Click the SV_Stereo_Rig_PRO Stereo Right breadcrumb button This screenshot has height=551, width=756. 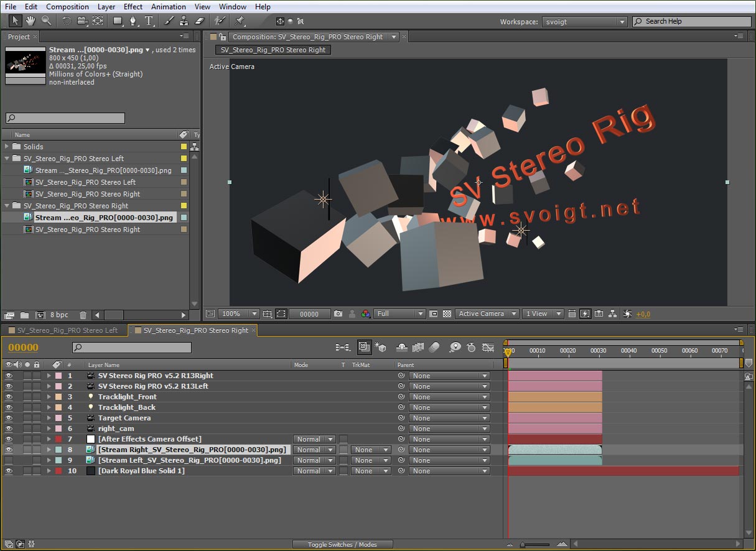pos(273,50)
